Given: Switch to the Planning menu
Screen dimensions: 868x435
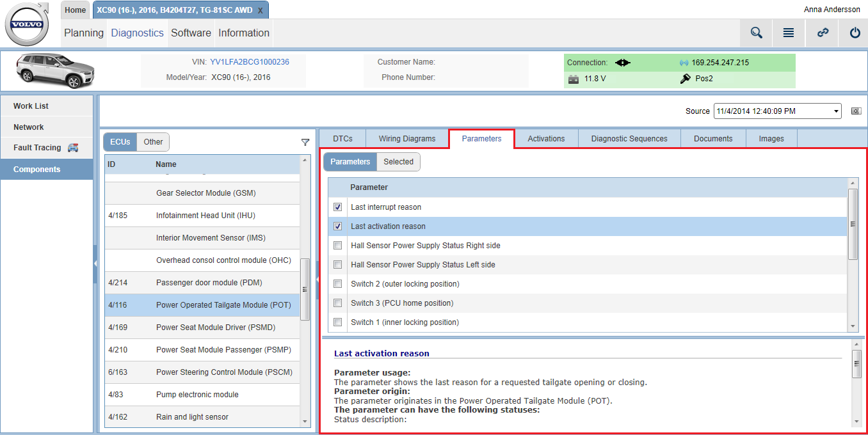Looking at the screenshot, I should [x=84, y=33].
